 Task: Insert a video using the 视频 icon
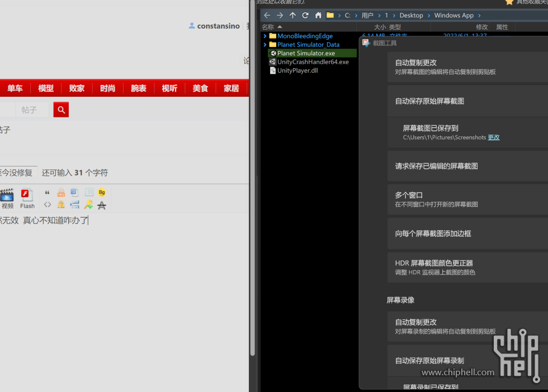coord(7,196)
